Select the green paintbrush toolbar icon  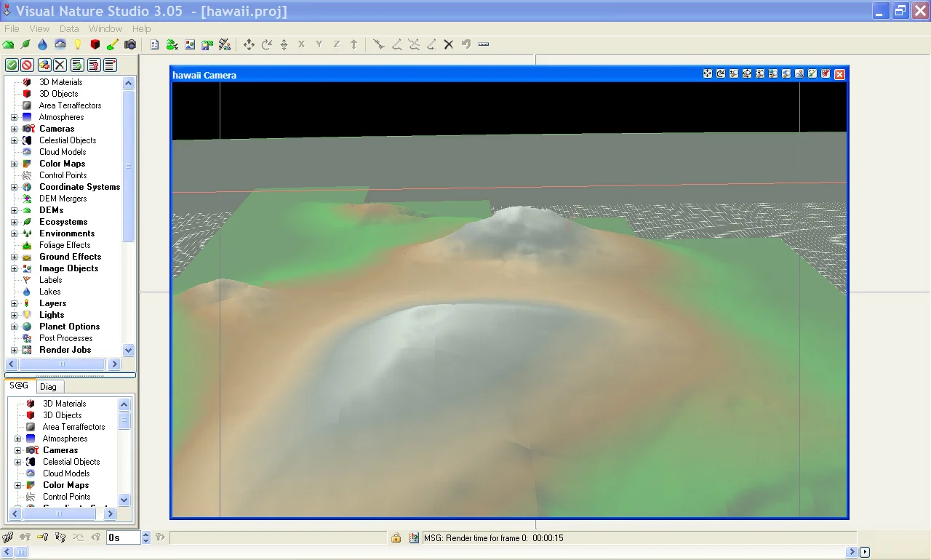(113, 45)
